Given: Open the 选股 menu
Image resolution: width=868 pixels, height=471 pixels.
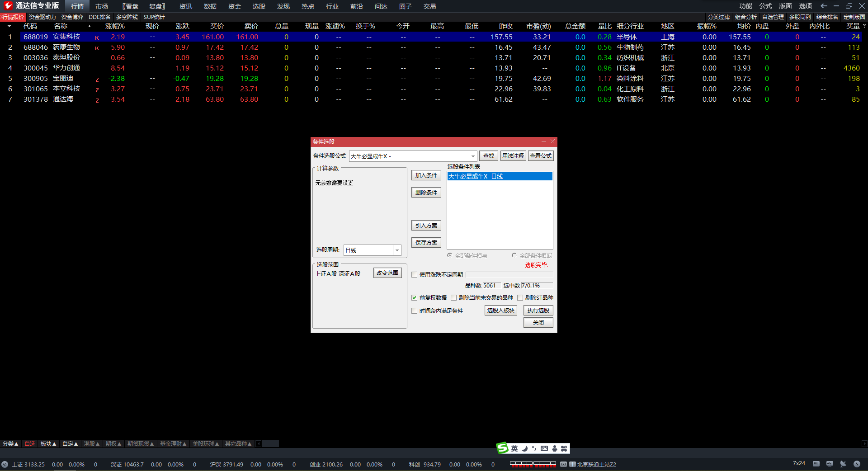Looking at the screenshot, I should click(259, 6).
